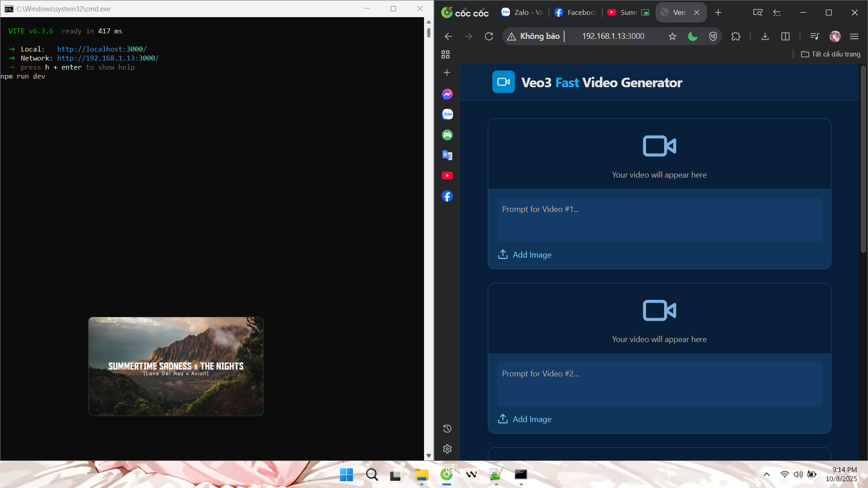This screenshot has height=488, width=868.
Task: Open the localhost:3000 link in cmd window
Action: pyautogui.click(x=102, y=49)
